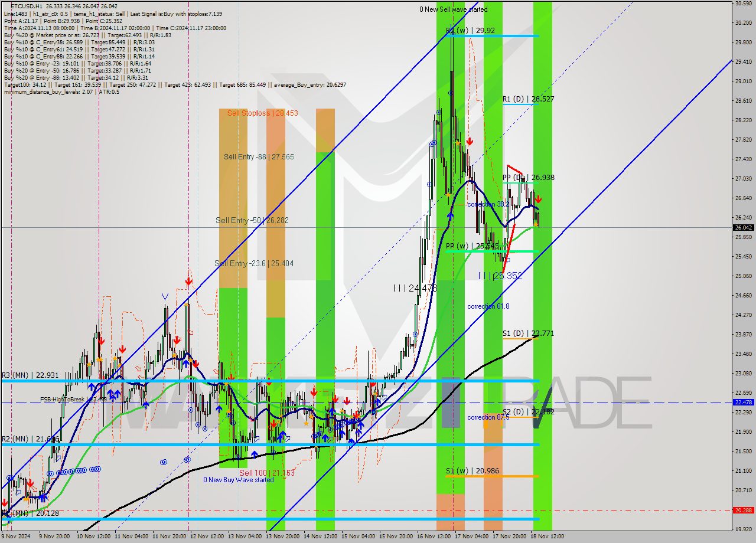Select the '9 Nov 2024' time axis label
Screen dimensions: 756x543
[x=17, y=537]
